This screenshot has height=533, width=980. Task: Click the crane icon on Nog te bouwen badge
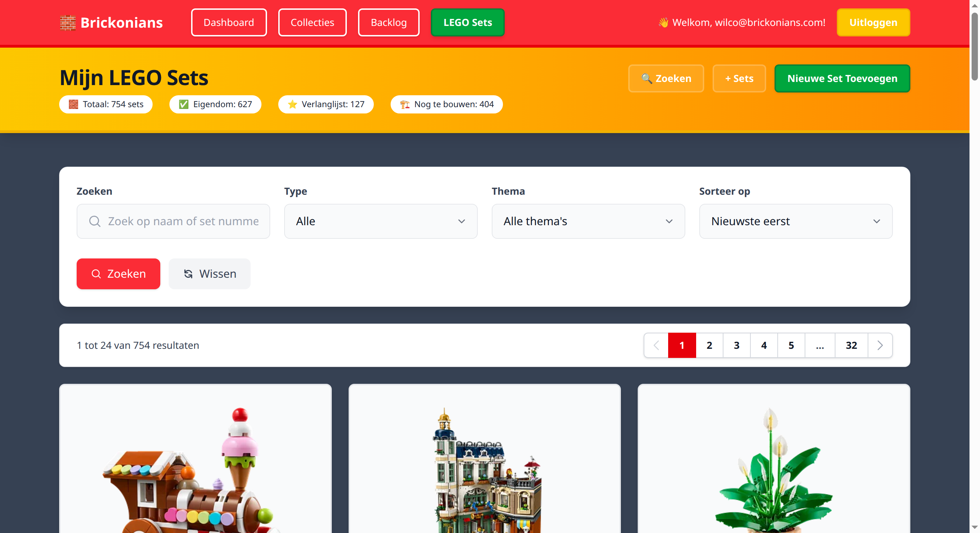click(x=404, y=104)
